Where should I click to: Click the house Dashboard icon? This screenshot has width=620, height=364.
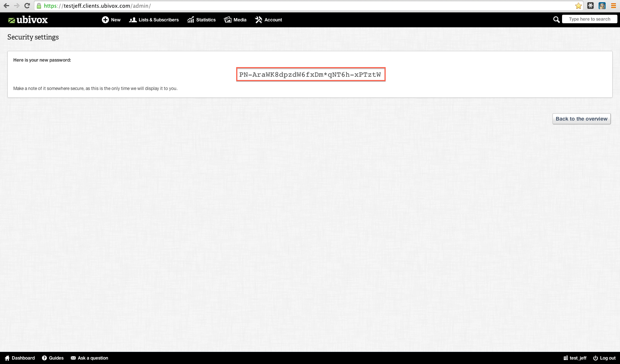7,358
